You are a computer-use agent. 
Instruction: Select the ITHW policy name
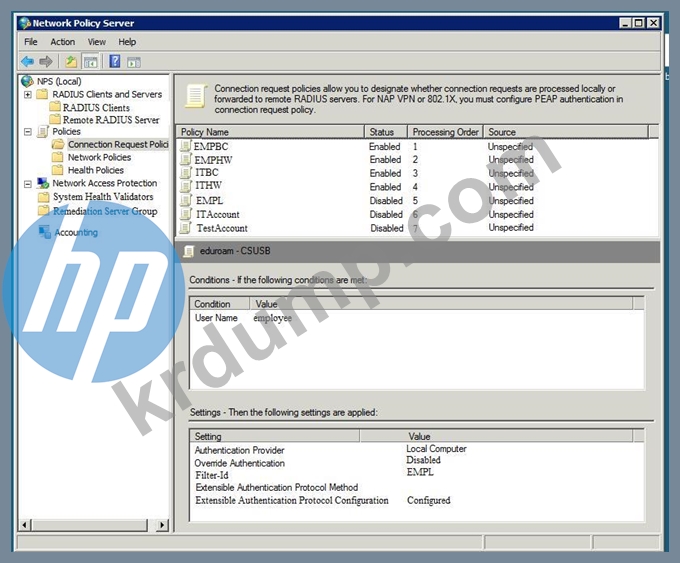[x=209, y=186]
